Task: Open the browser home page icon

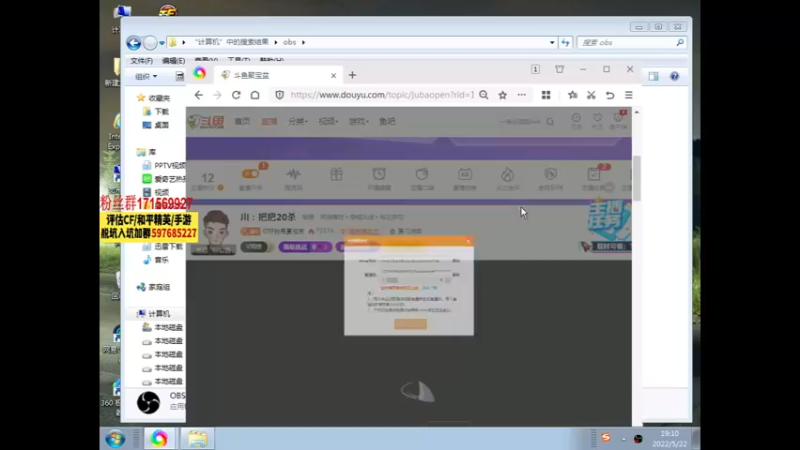Action: [255, 95]
